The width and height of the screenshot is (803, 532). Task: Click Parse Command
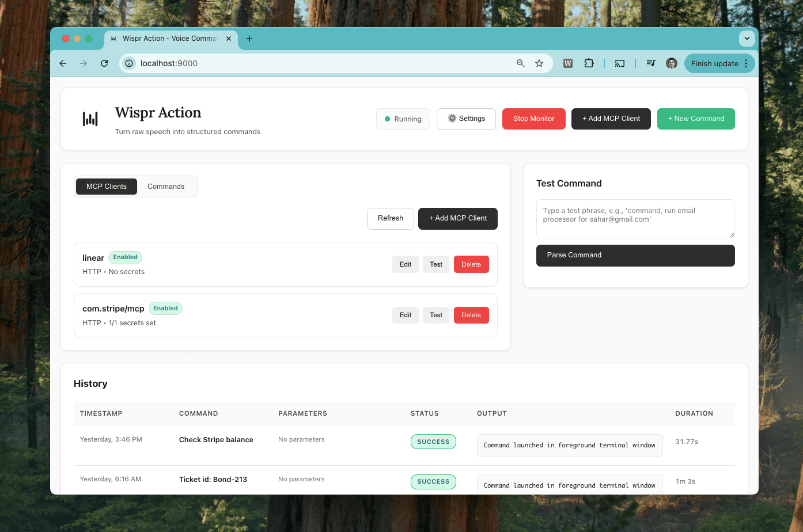pos(635,255)
